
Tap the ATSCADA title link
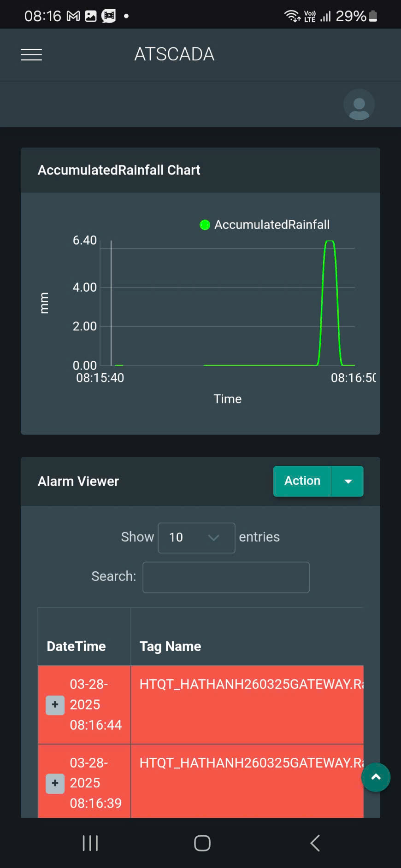[x=174, y=54]
